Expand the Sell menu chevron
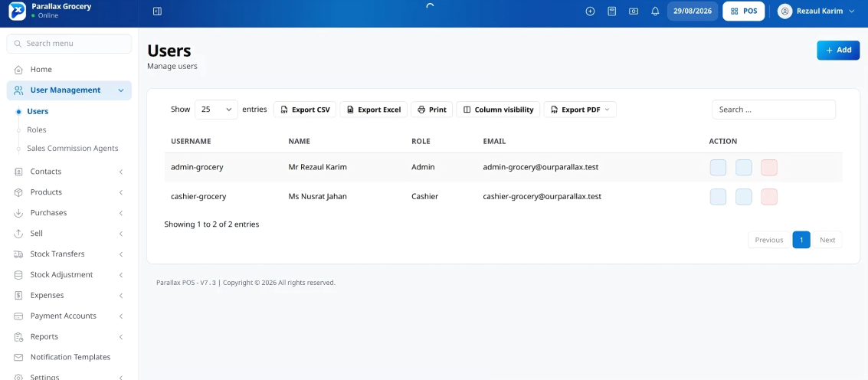Image resolution: width=868 pixels, height=380 pixels. [x=121, y=234]
